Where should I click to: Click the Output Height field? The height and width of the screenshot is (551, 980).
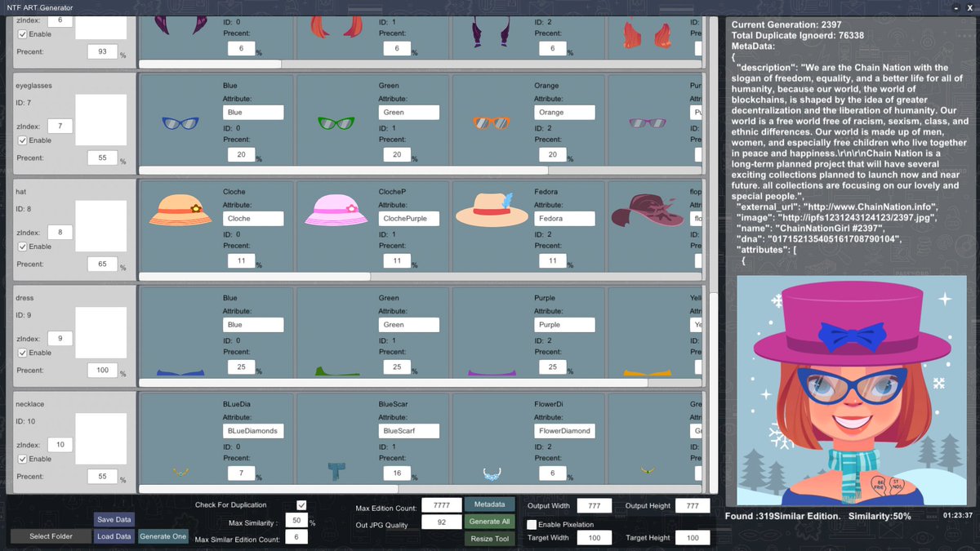(x=692, y=506)
